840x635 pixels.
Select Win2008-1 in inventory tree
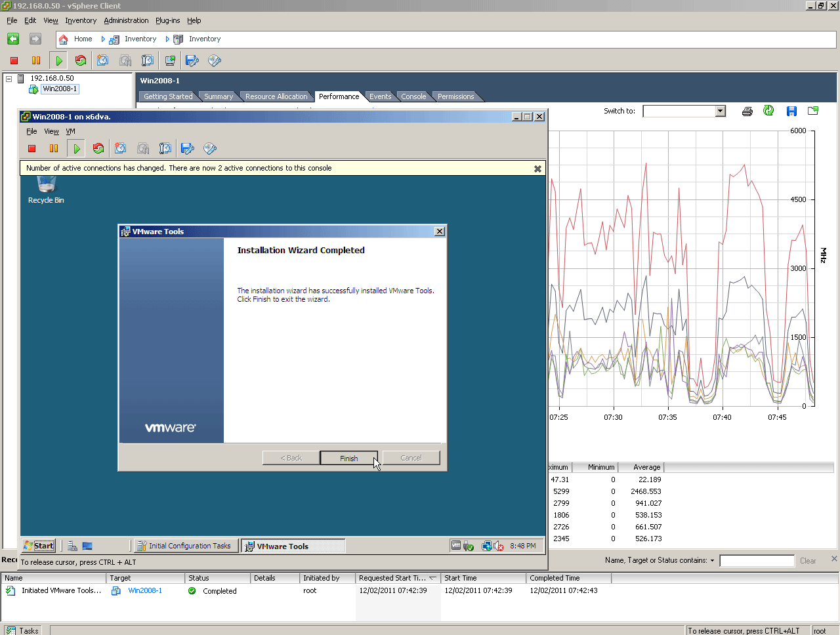tap(60, 89)
